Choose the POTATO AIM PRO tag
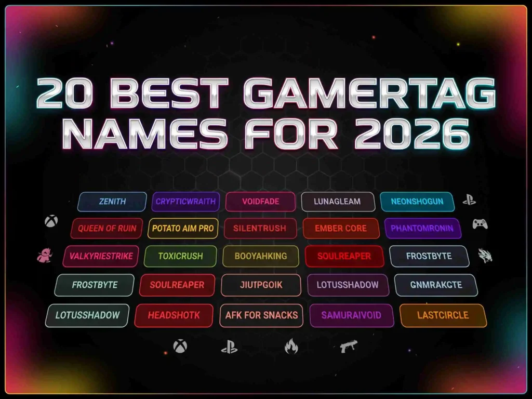Screen dimensions: 532x399 click(183, 229)
